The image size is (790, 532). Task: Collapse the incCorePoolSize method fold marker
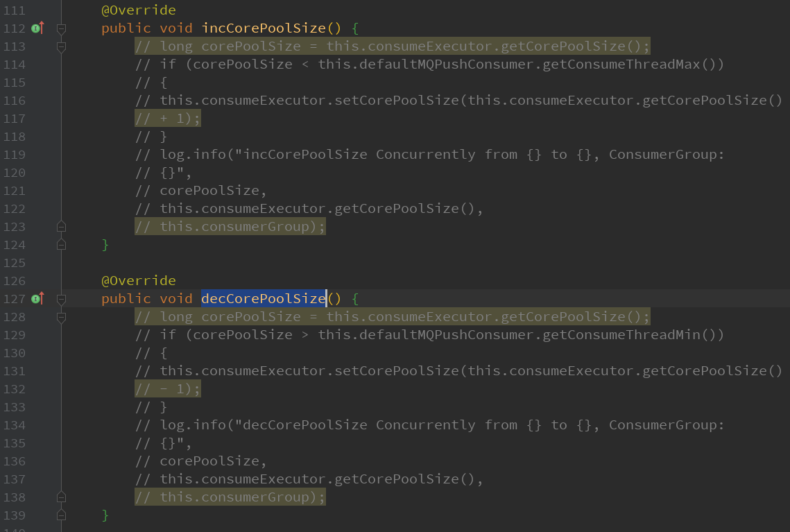tap(62, 28)
